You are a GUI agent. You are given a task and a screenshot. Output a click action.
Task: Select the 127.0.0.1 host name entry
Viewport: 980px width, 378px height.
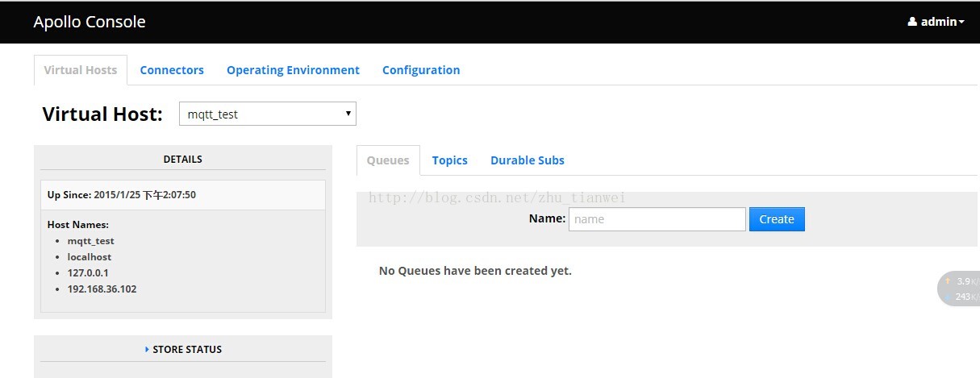click(88, 273)
